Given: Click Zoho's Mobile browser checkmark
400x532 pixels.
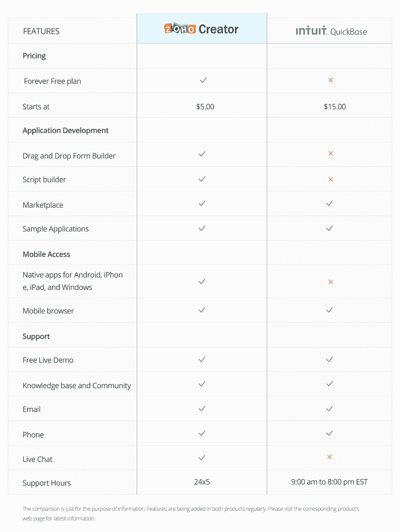Looking at the screenshot, I should (202, 310).
